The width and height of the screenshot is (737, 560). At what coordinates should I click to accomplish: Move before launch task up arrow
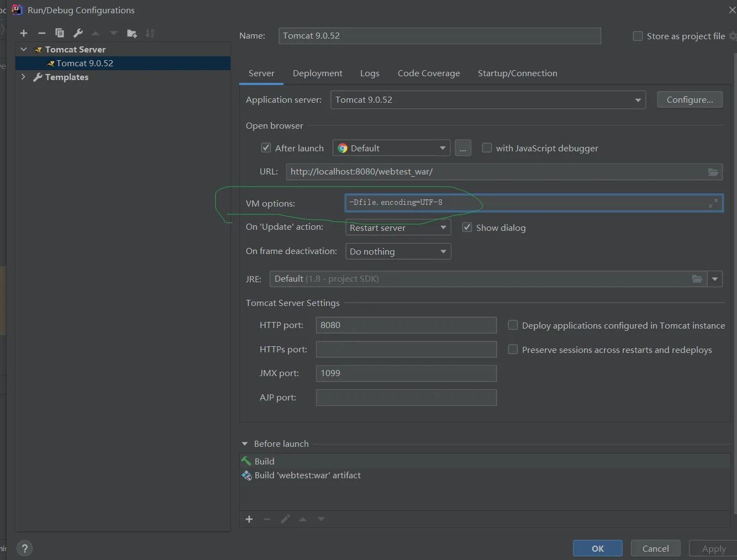(x=303, y=519)
